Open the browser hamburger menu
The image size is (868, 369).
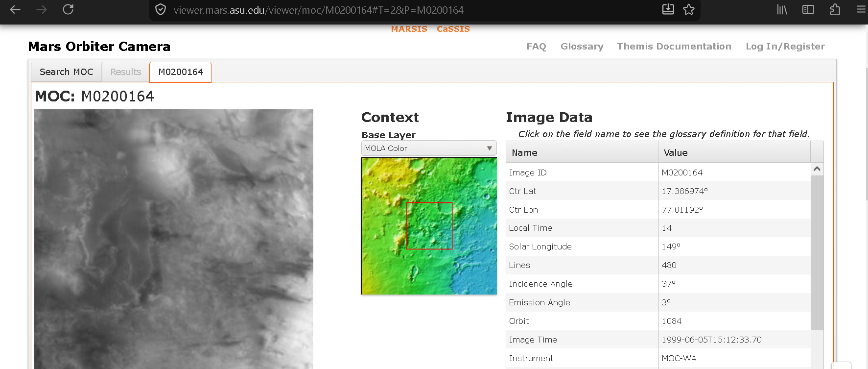pos(861,10)
